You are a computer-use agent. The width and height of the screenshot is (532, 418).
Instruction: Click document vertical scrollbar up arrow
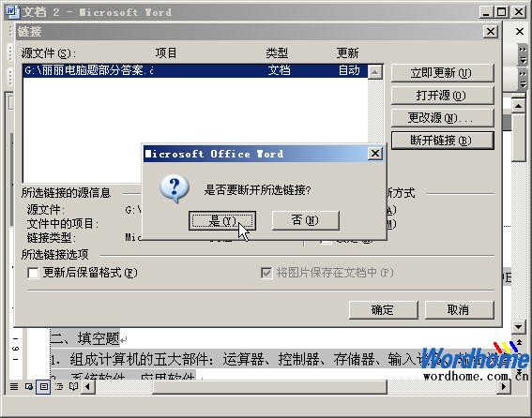(519, 106)
